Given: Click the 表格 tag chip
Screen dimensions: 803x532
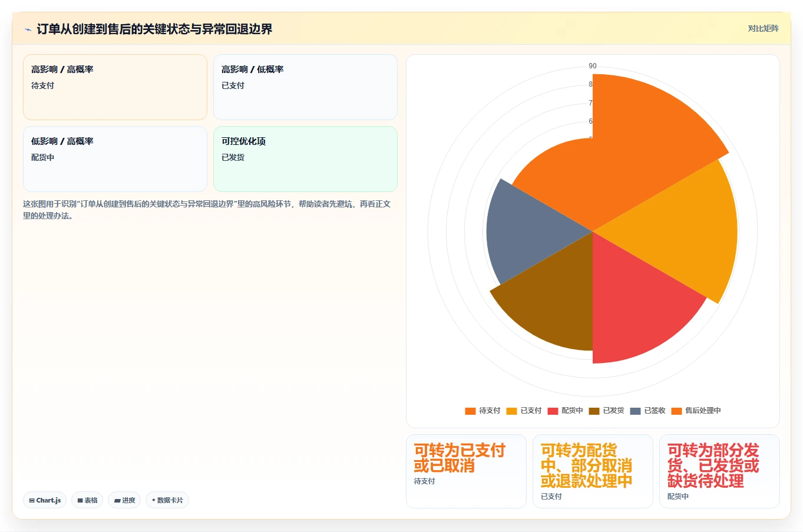Looking at the screenshot, I should [87, 500].
